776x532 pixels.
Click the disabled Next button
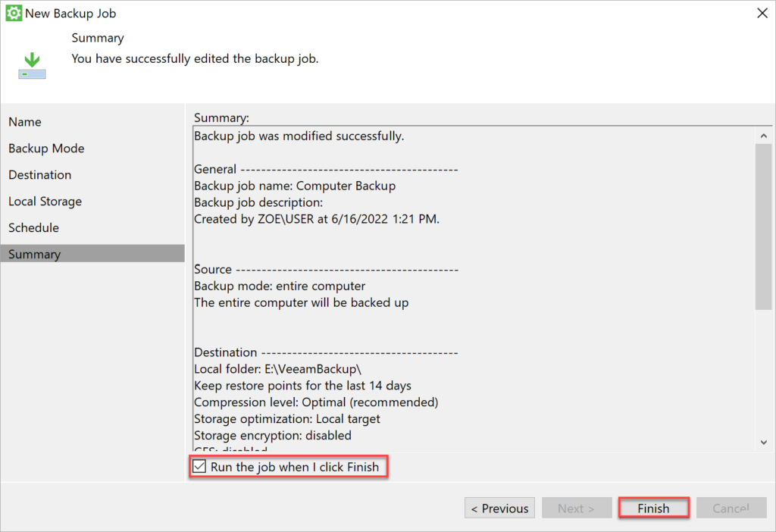pyautogui.click(x=577, y=508)
